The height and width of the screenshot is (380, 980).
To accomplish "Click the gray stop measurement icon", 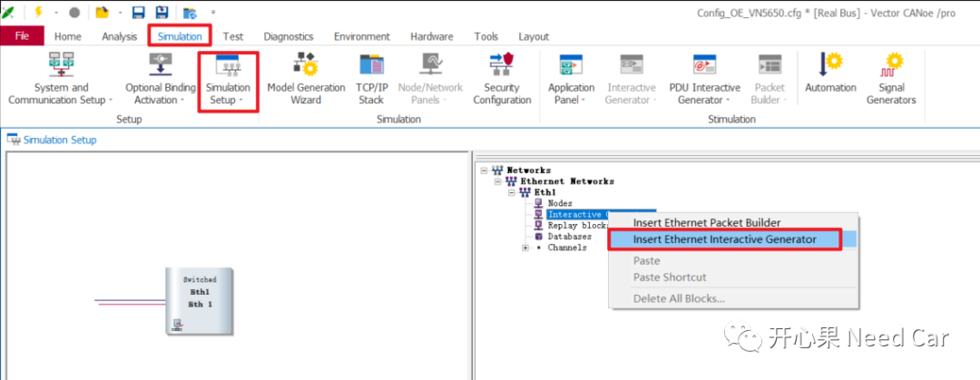I will coord(74,13).
